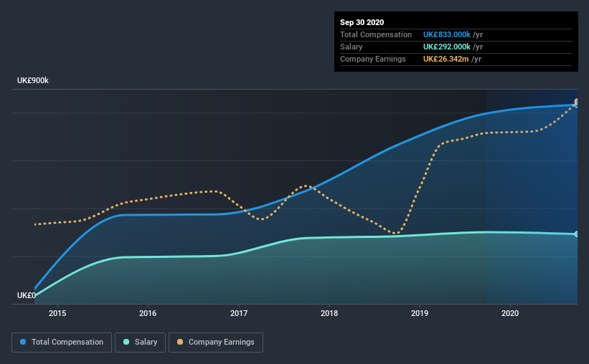Click the Total Compensation endpoint marker at Sep 2020
This screenshot has width=589, height=364.
tap(577, 105)
